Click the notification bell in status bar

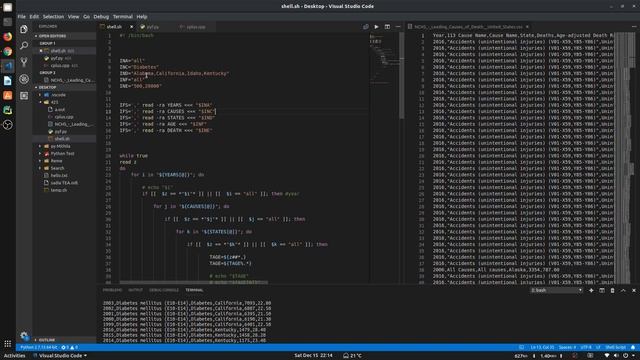(x=633, y=347)
